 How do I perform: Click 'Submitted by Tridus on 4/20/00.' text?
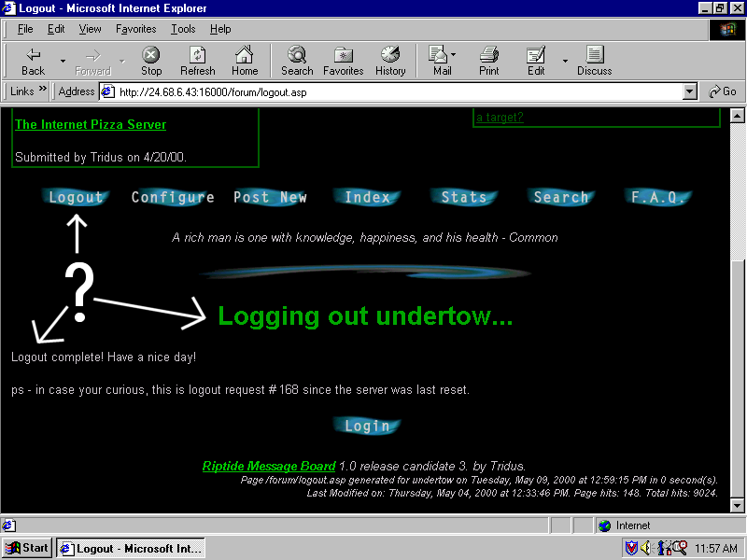[101, 157]
